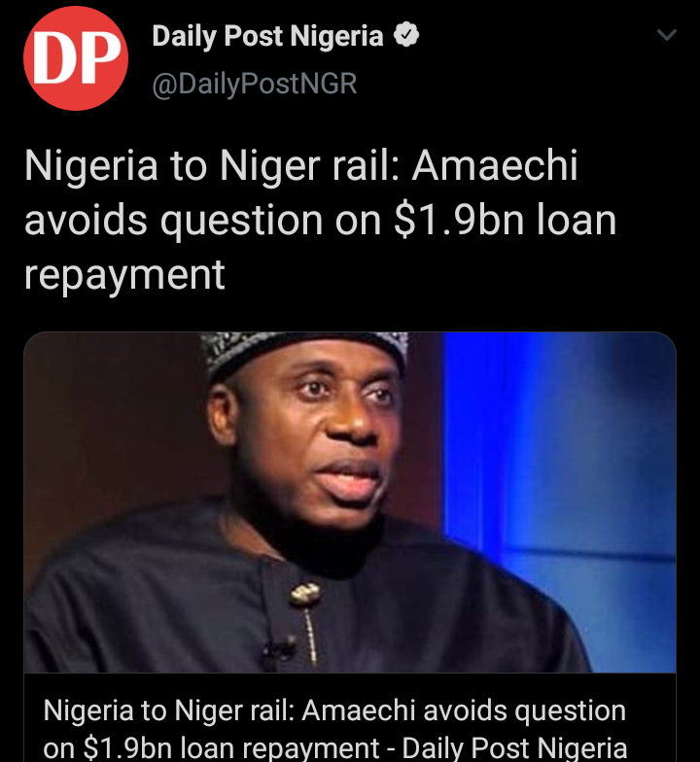This screenshot has width=700, height=762.
Task: Click "avoids question" in tweet text
Action: click(x=173, y=220)
